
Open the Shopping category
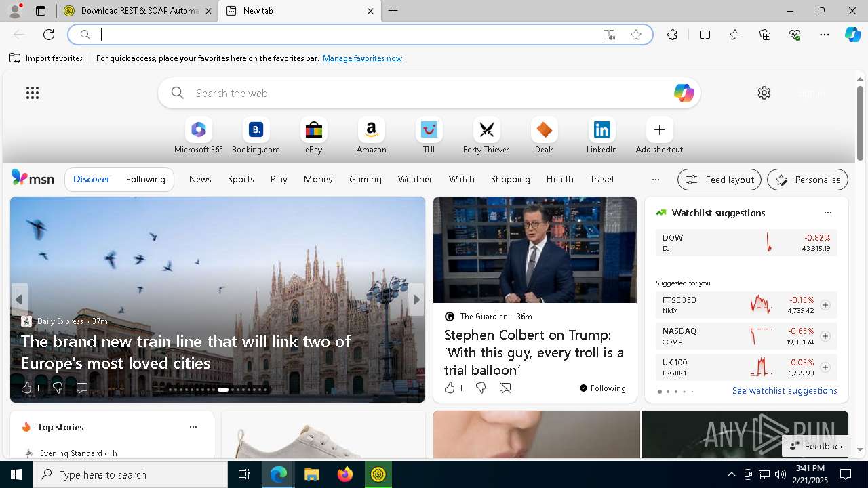[x=510, y=179]
